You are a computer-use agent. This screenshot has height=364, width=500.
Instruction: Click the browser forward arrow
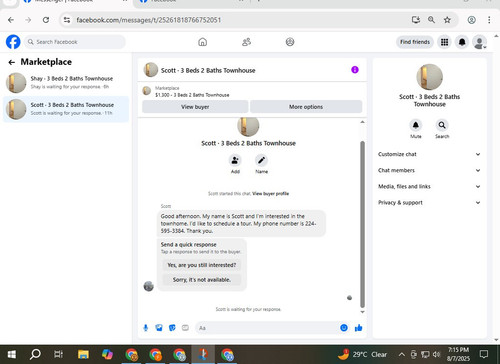pyautogui.click(x=28, y=20)
